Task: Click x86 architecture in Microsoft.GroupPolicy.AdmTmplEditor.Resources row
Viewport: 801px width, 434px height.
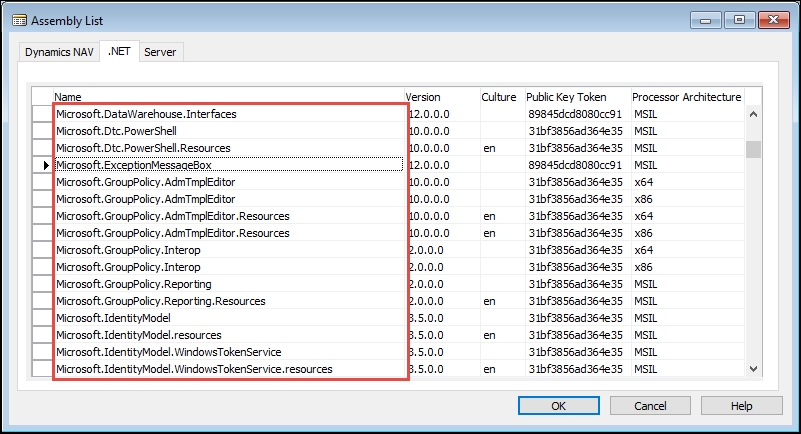Action: coord(644,233)
